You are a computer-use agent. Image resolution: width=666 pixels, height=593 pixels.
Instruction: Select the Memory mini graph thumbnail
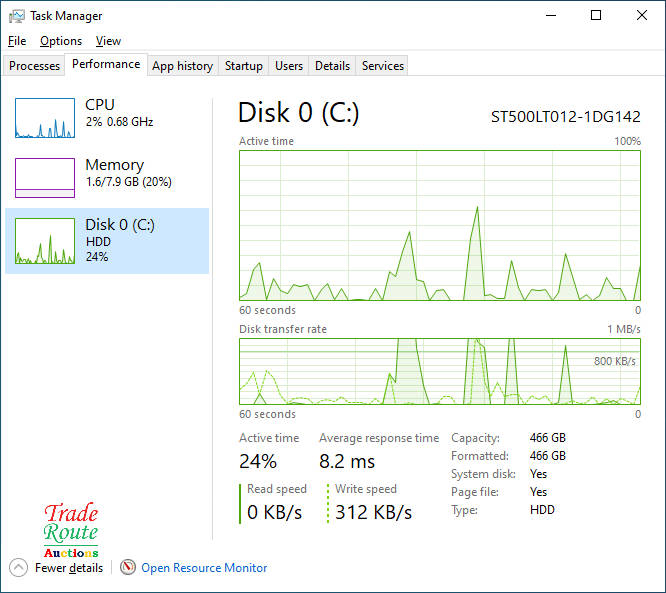pos(45,178)
